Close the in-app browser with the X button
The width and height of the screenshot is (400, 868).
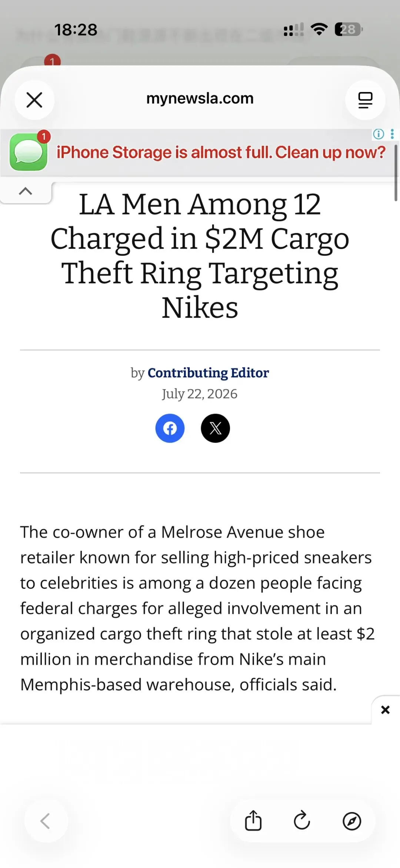34,100
